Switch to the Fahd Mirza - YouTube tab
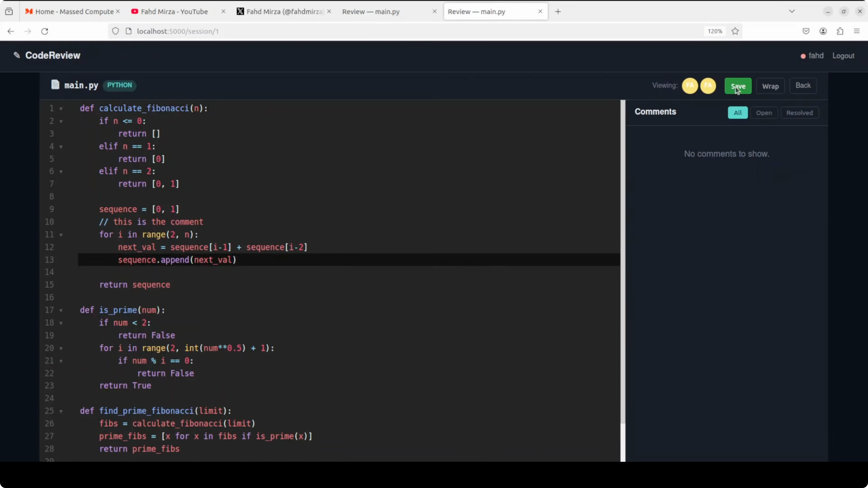Image resolution: width=868 pixels, height=488 pixels. coord(174,12)
